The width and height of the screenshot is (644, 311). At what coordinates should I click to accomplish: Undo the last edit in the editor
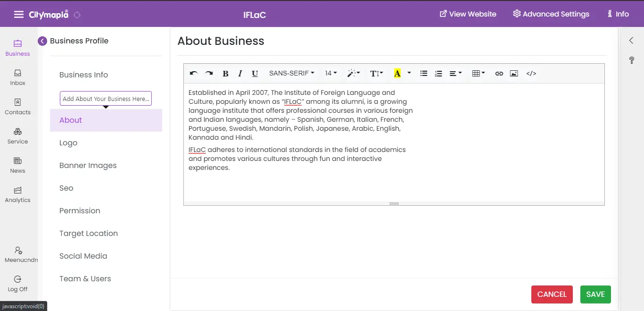(x=193, y=73)
